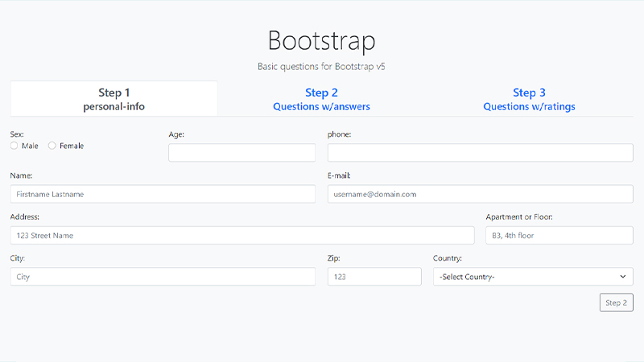Image resolution: width=644 pixels, height=362 pixels.
Task: Click the 'E-mail:' label
Action: [x=339, y=175]
